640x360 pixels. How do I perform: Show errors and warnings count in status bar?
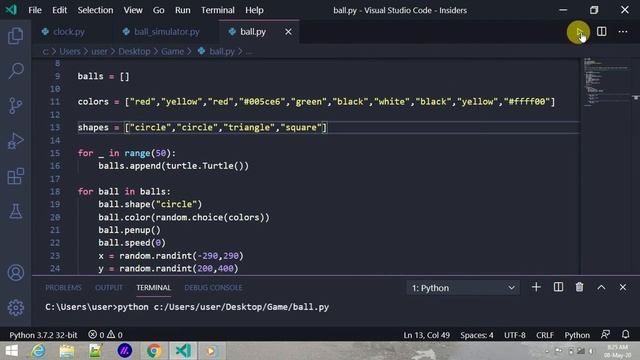click(105, 335)
